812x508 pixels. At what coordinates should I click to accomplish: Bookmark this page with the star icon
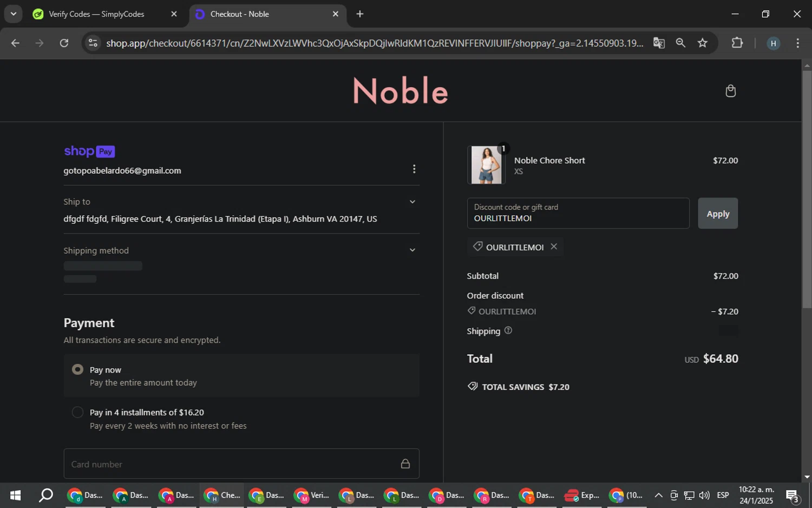703,43
